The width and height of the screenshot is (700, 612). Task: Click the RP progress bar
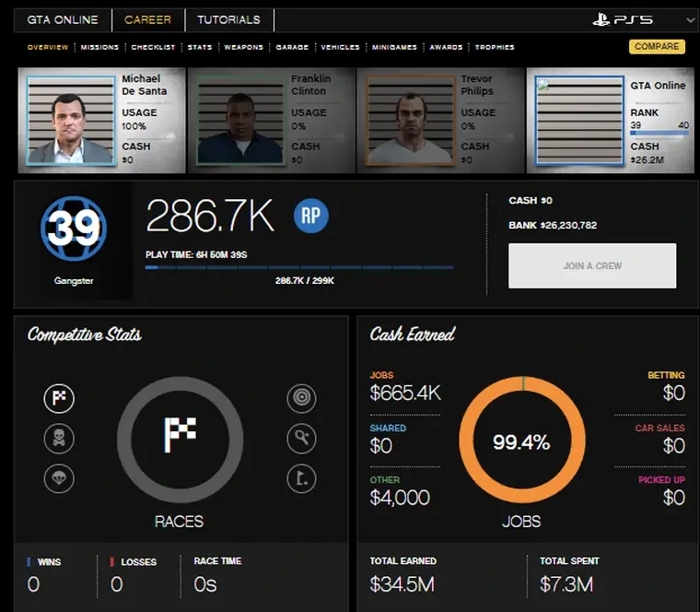(299, 267)
